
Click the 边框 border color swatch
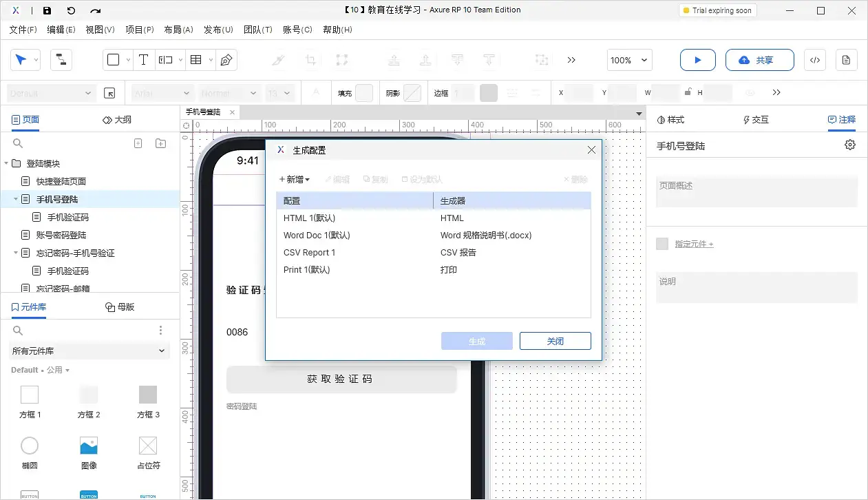click(488, 92)
